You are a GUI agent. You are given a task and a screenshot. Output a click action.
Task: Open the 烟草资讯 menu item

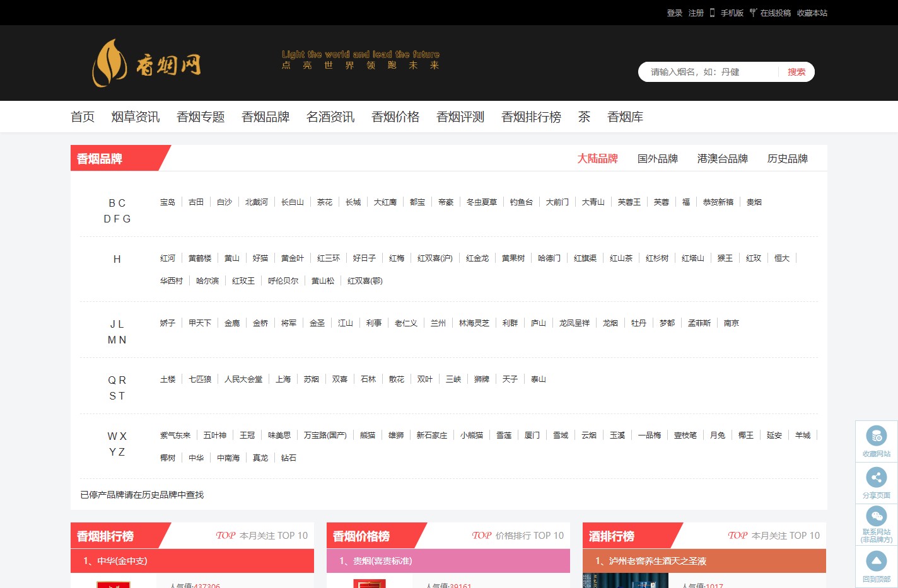click(136, 117)
